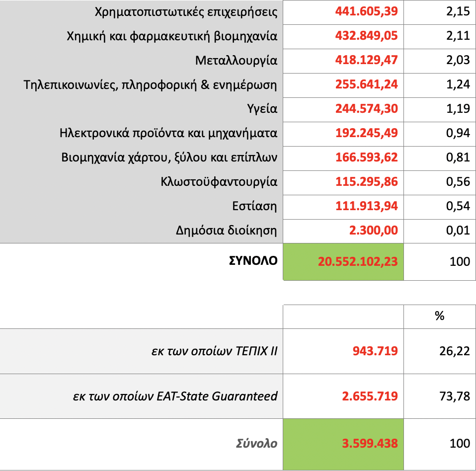Select the Χημική και φαρμακευτική βιομηχανία cell

171,36
